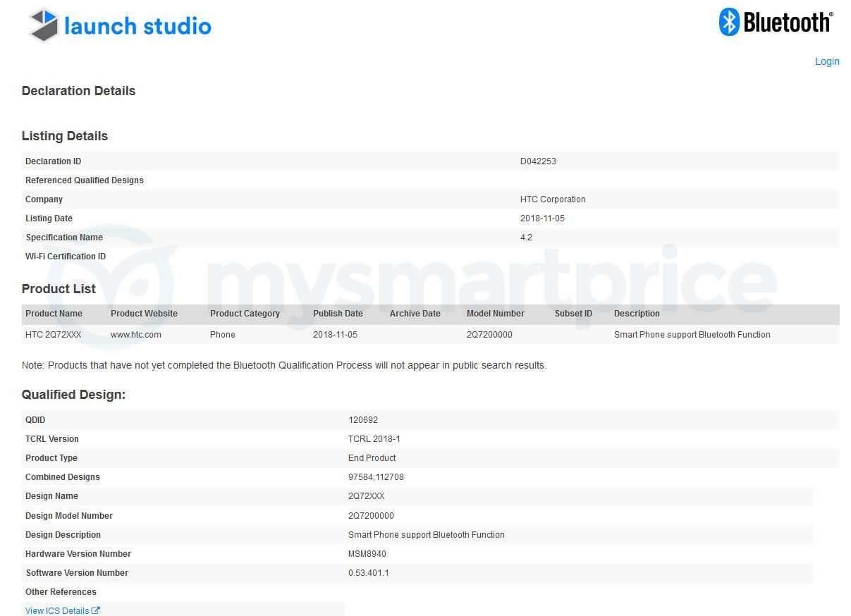This screenshot has height=616, width=851.
Task: Open the Login link
Action: (x=827, y=61)
